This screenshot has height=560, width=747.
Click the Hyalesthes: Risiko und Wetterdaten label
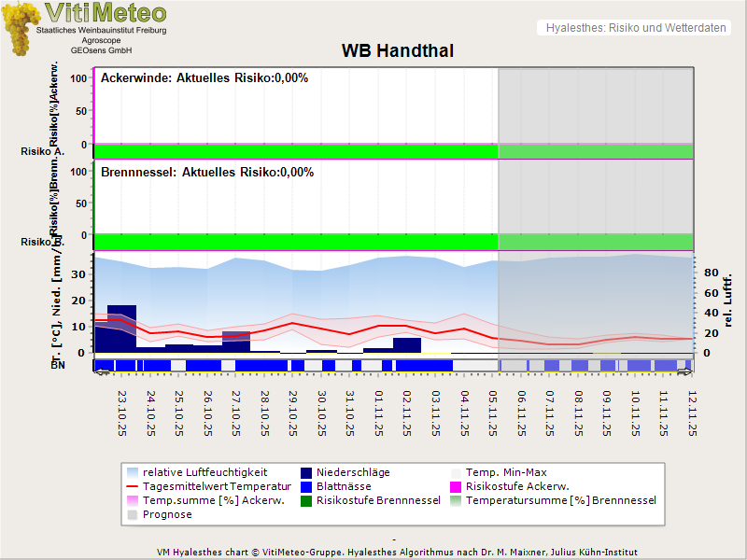click(x=635, y=28)
